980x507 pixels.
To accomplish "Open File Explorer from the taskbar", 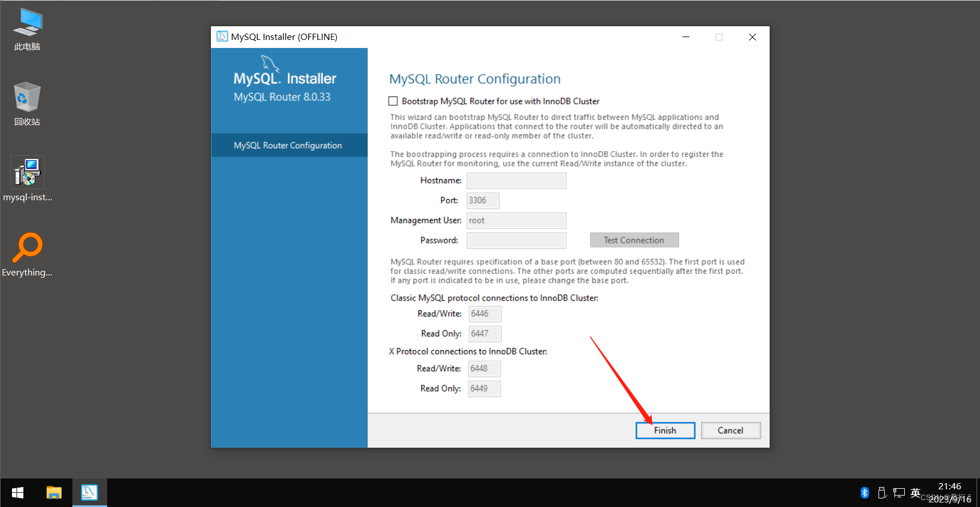I will tap(54, 493).
